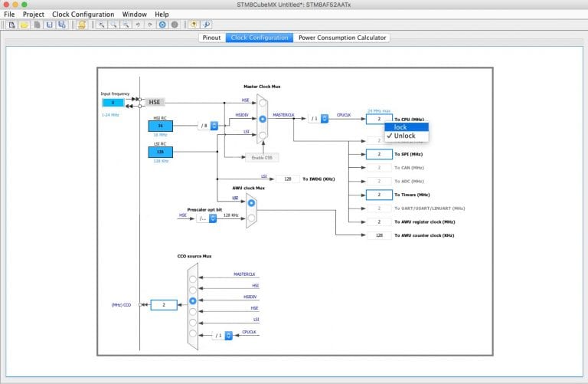
Task: Select the Clock Configuration tab
Action: tap(260, 38)
